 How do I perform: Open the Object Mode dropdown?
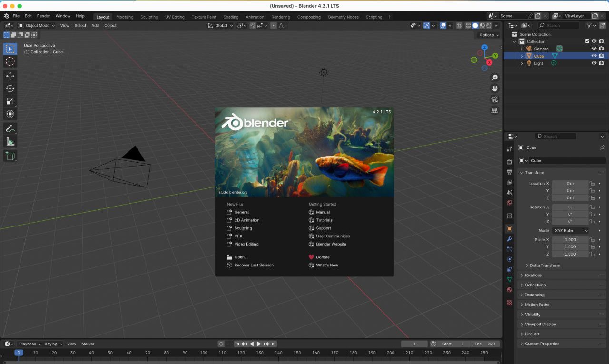[37, 26]
